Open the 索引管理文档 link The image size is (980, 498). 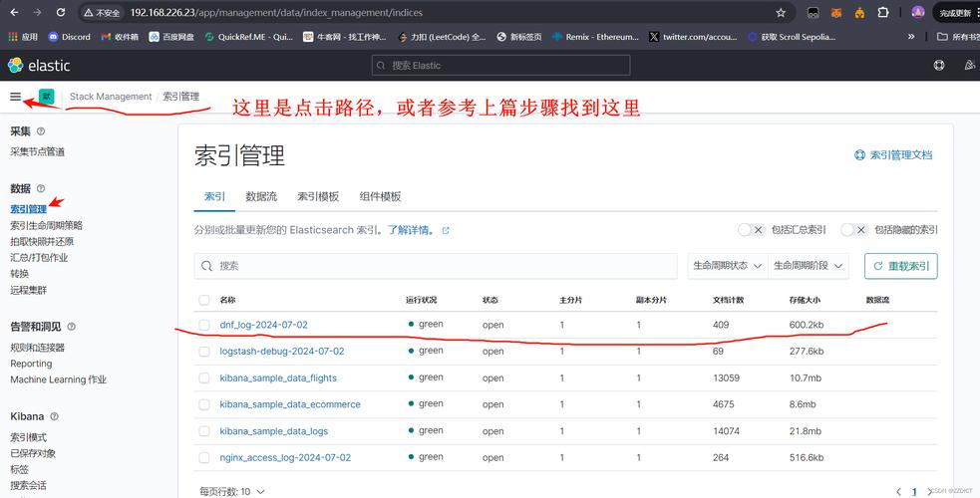click(x=893, y=154)
